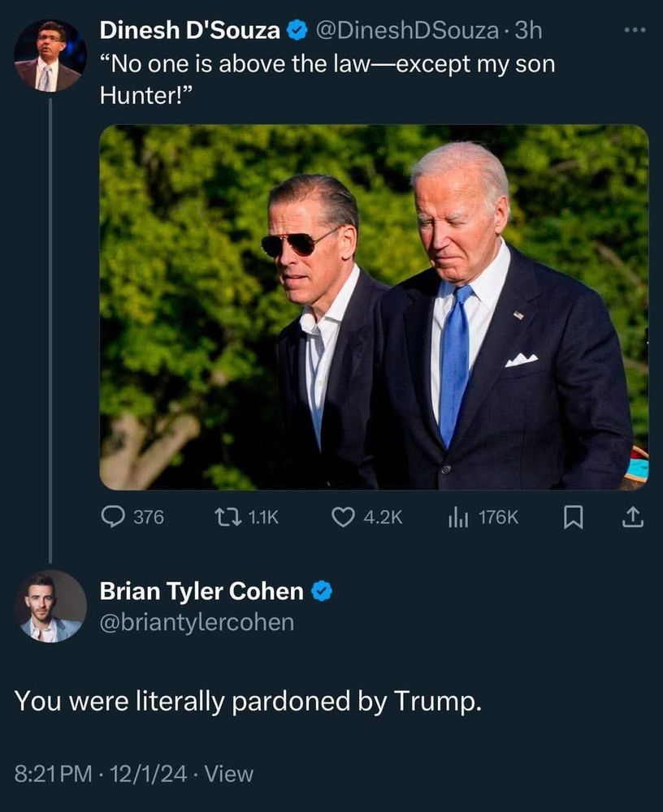Screen dimensions: 663x812
Task: Click the reply text about Trump pardon
Action: tap(249, 701)
